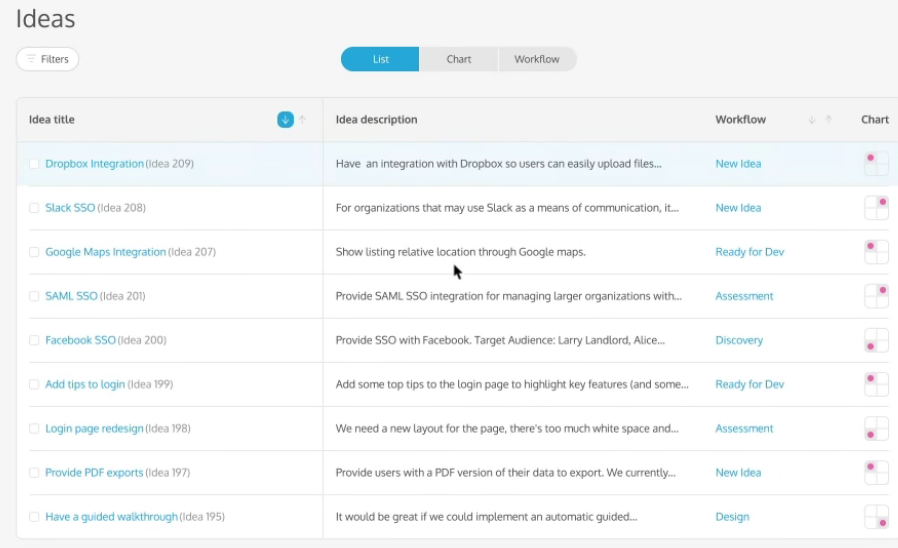Tick the Provide PDF exports checkbox

34,473
